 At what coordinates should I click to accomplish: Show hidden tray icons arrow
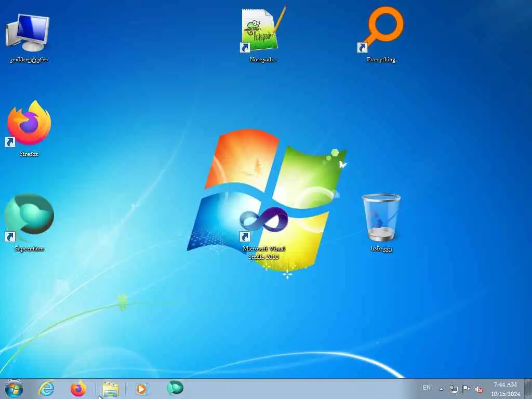tap(441, 389)
